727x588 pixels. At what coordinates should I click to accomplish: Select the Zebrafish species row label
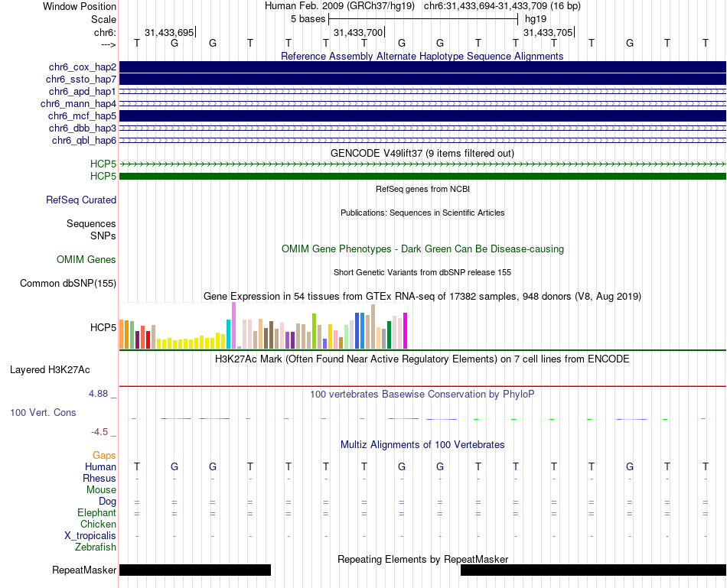coord(96,547)
